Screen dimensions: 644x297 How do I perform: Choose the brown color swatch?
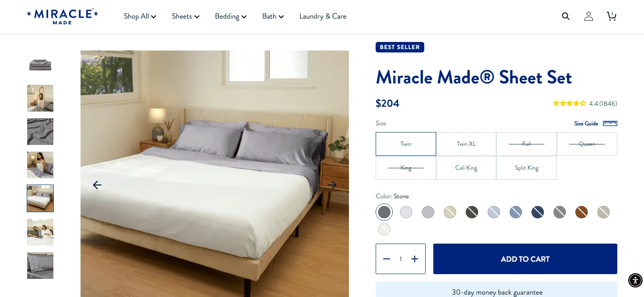(x=582, y=212)
